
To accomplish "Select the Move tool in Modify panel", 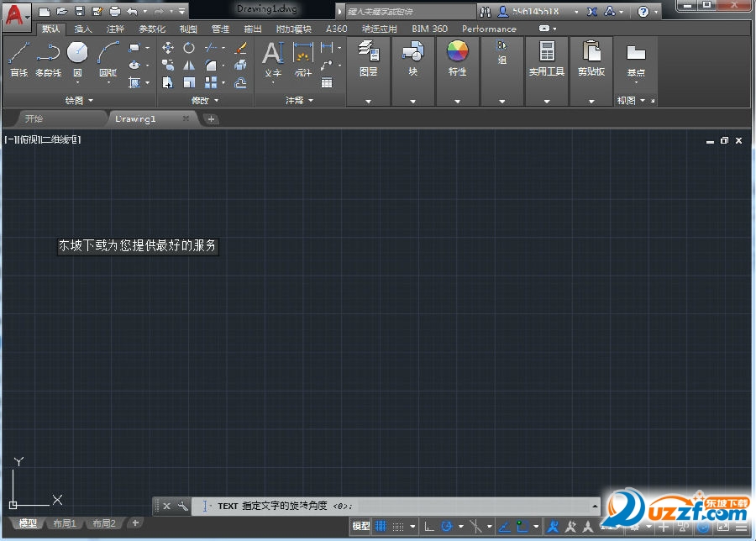I will point(168,48).
